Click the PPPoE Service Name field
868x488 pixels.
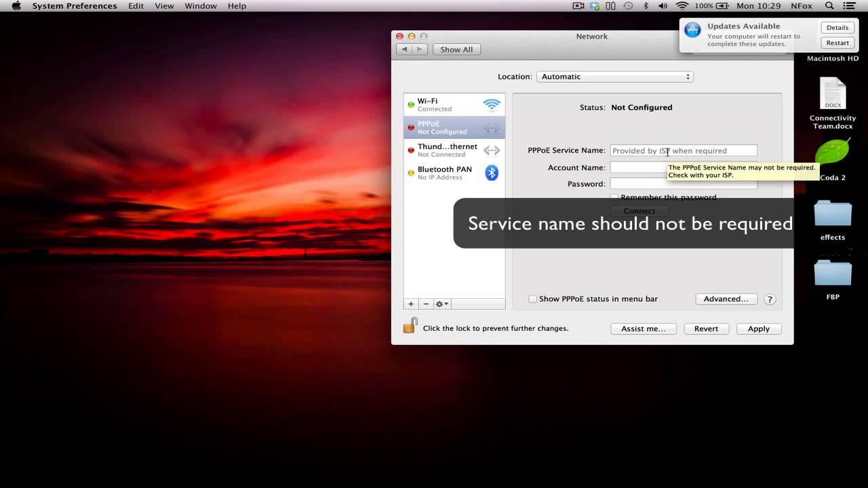point(684,150)
